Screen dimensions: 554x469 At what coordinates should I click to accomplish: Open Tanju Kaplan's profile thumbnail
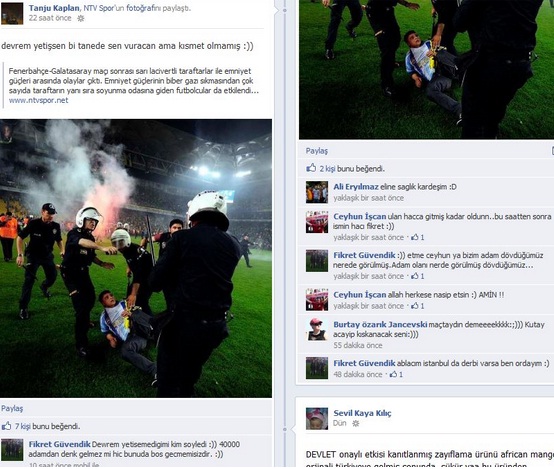(x=12, y=13)
